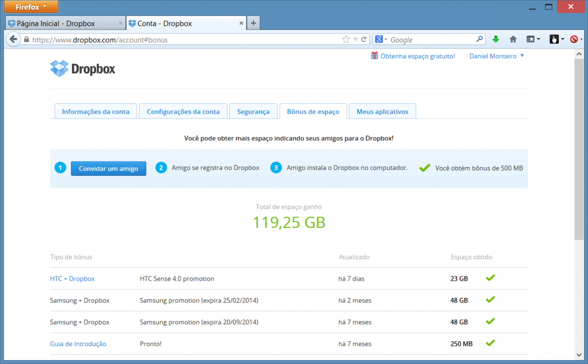Click the hand extension icon in the toolbar

(554, 39)
